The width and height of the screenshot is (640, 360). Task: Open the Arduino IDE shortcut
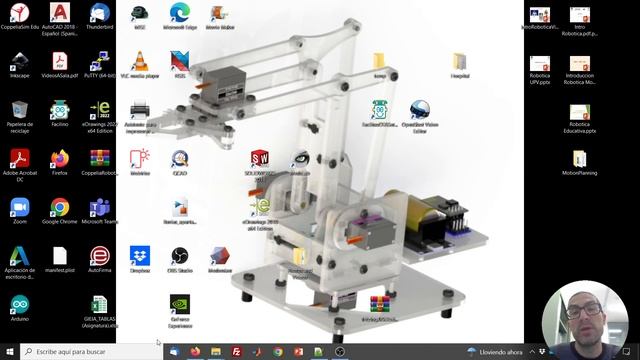pyautogui.click(x=20, y=308)
